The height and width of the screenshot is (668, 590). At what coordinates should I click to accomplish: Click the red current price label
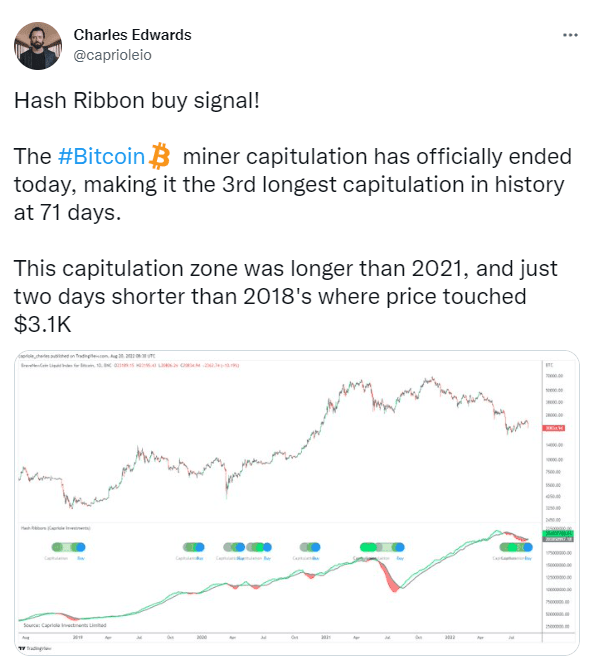553,428
